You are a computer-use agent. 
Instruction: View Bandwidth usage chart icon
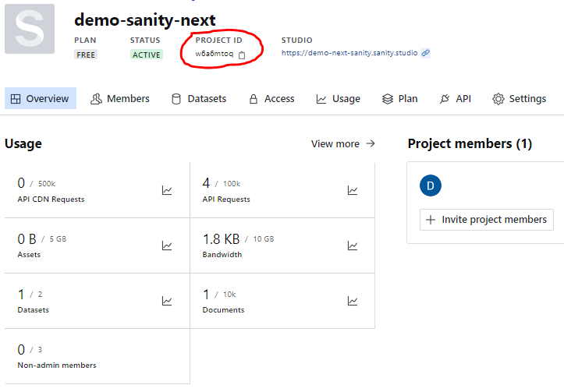(x=353, y=245)
